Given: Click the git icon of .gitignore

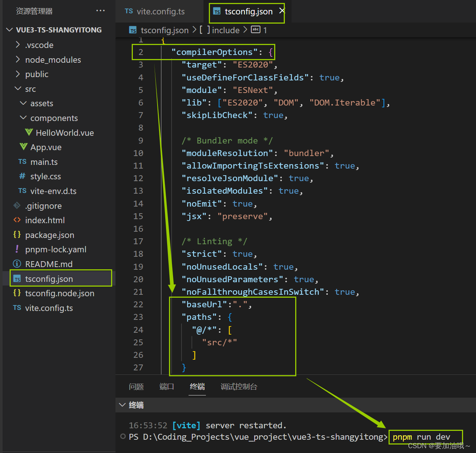Looking at the screenshot, I should (x=17, y=205).
